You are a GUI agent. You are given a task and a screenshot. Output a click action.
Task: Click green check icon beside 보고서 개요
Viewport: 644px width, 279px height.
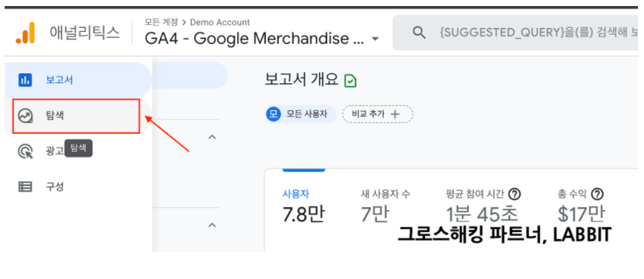point(350,81)
